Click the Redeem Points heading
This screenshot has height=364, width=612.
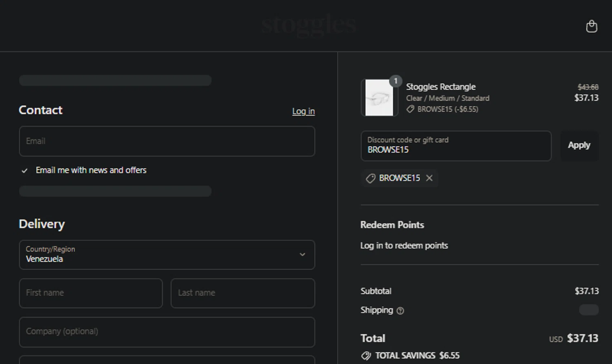tap(392, 225)
